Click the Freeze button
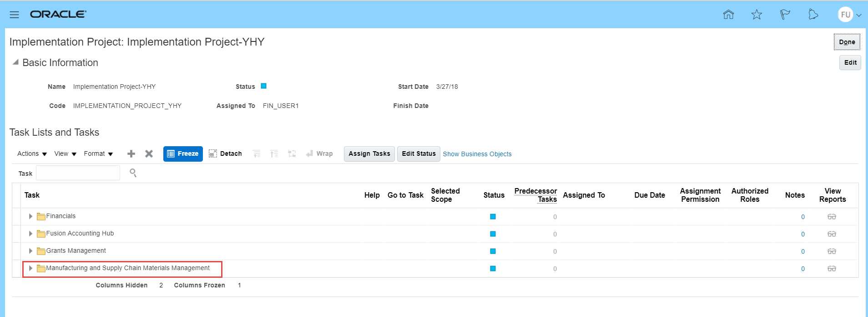This screenshot has width=868, height=317. click(183, 153)
